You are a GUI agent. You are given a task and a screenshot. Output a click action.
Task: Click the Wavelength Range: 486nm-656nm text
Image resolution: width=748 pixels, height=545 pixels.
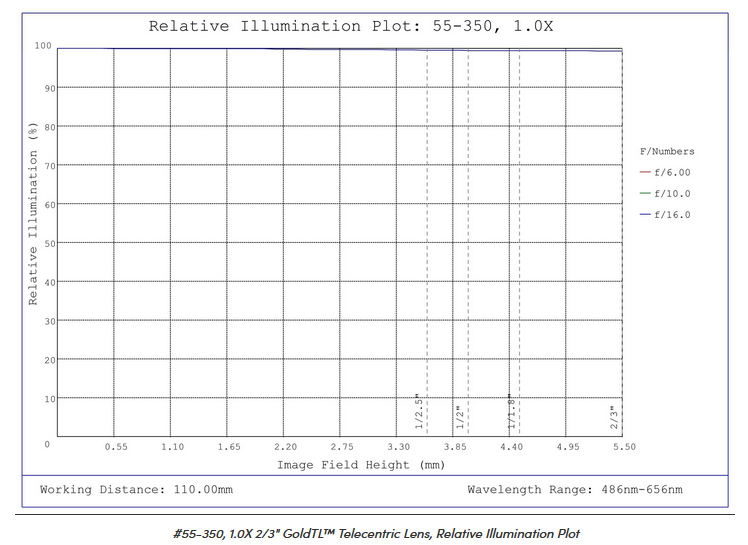point(575,490)
